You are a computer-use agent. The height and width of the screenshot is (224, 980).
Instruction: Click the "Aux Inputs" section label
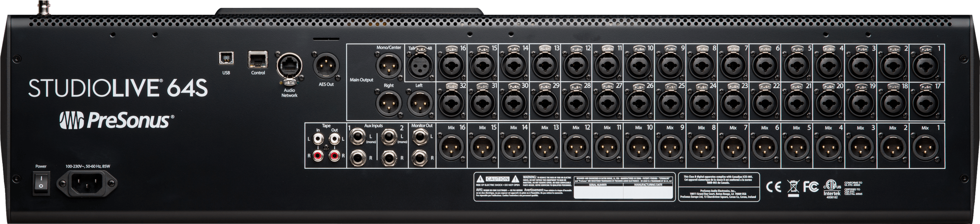pyautogui.click(x=373, y=126)
